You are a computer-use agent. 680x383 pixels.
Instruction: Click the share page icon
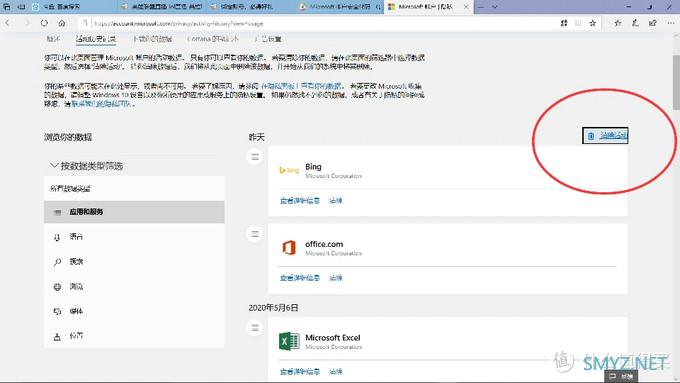click(653, 23)
